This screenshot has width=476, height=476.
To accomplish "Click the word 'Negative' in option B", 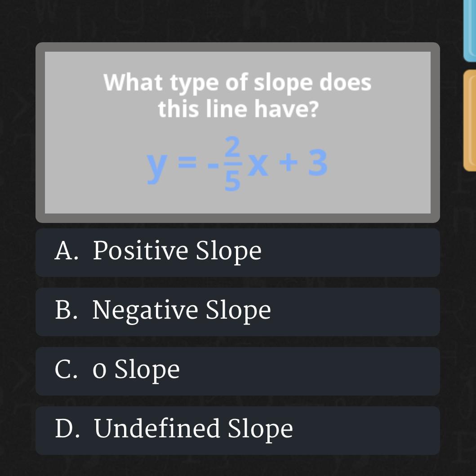I will (x=145, y=310).
